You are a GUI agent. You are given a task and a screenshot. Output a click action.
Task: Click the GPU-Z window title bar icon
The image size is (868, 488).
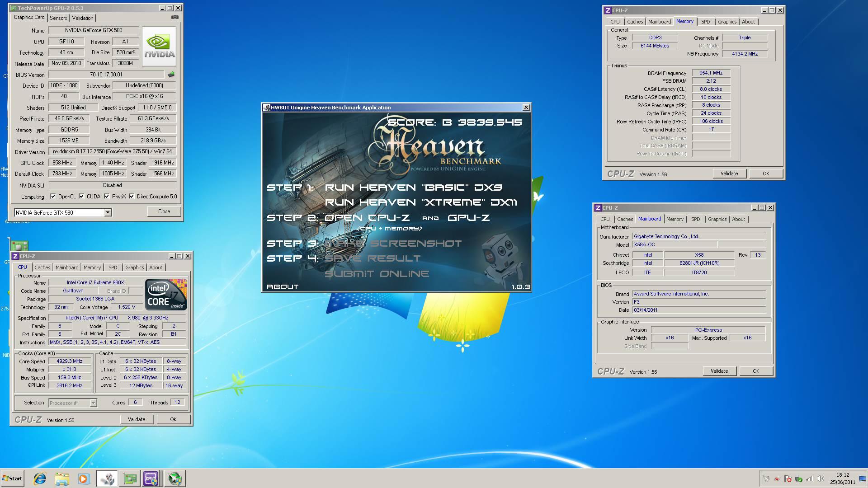(x=14, y=8)
